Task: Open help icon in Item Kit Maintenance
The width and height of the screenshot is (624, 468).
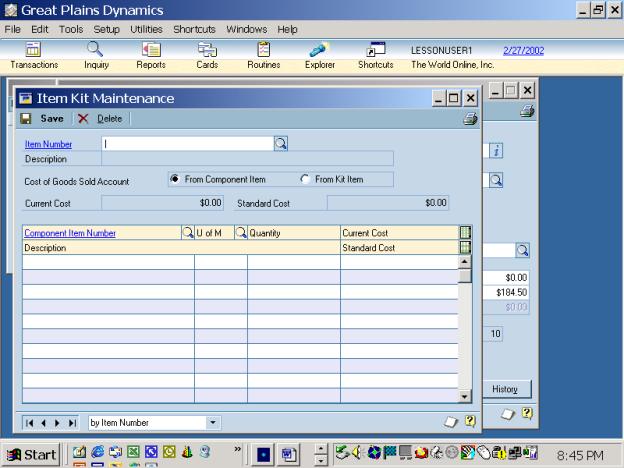Action: click(x=470, y=421)
